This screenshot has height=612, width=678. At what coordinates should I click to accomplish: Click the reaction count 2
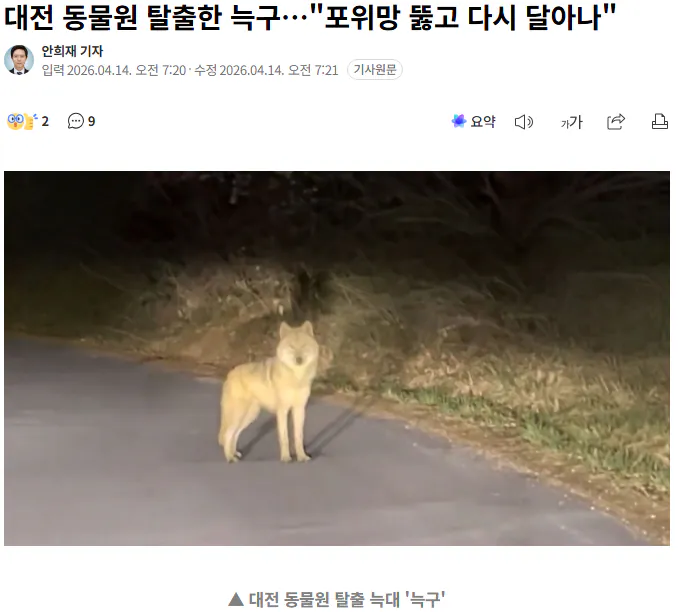click(45, 122)
